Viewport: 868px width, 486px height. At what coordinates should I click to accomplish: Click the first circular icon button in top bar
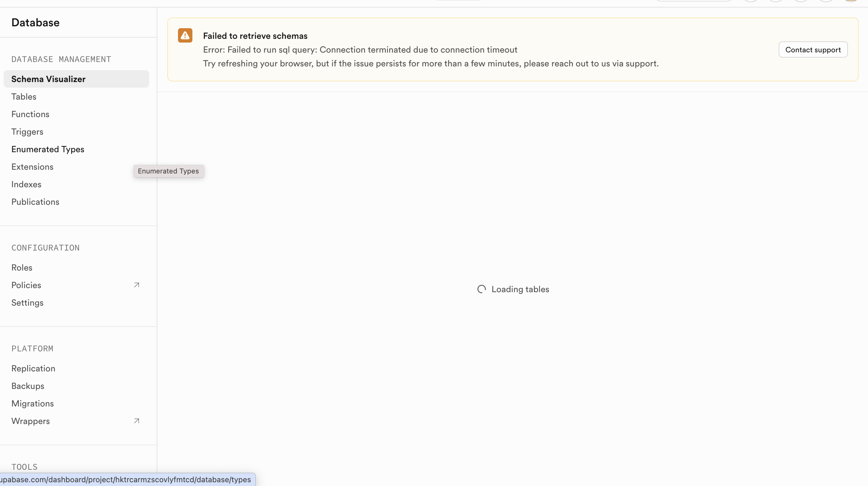pyautogui.click(x=751, y=1)
